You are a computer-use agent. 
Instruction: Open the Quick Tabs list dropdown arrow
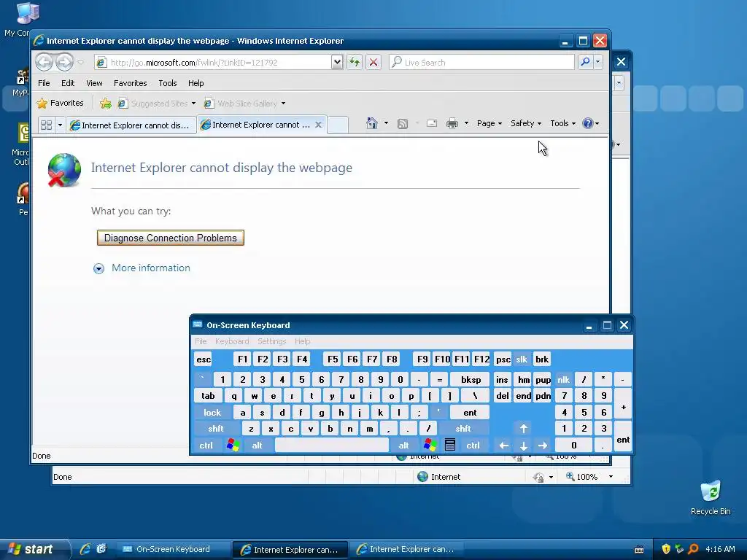(60, 125)
